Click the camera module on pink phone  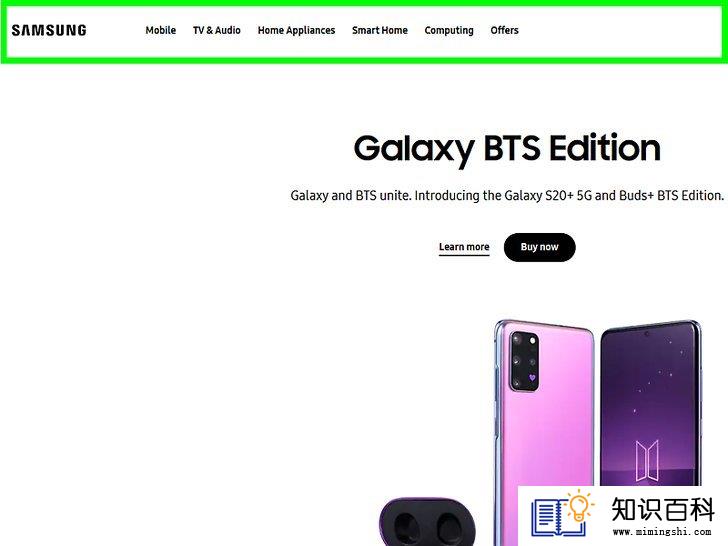click(525, 361)
